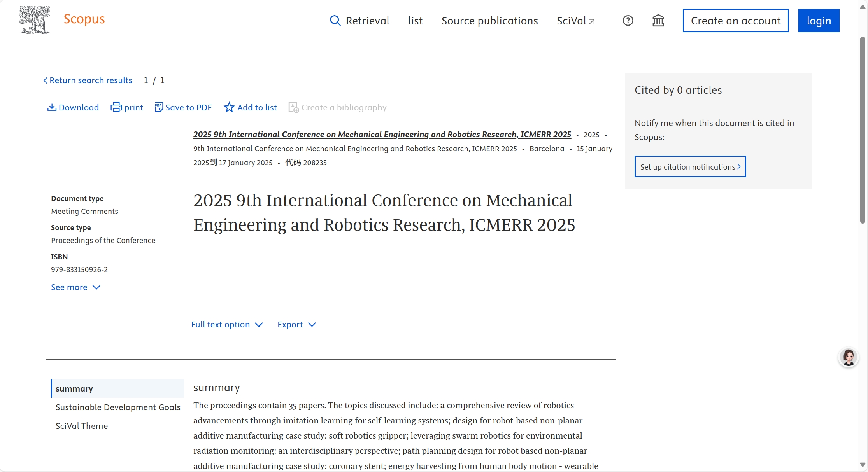Expand See more details
The width and height of the screenshot is (868, 472).
(75, 287)
